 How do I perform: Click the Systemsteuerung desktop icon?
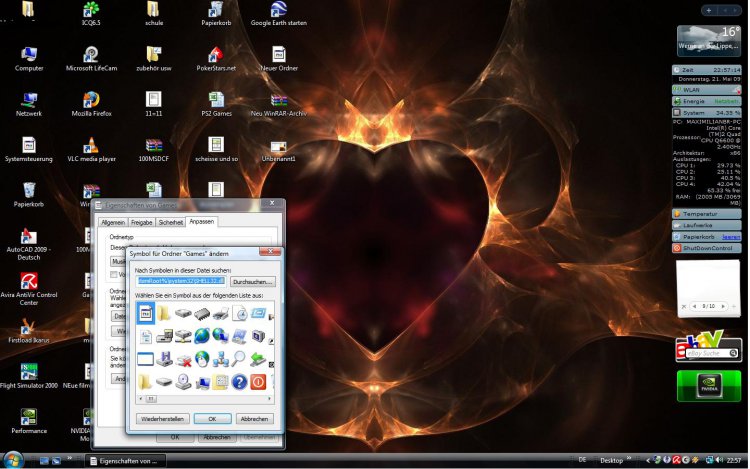pos(29,150)
